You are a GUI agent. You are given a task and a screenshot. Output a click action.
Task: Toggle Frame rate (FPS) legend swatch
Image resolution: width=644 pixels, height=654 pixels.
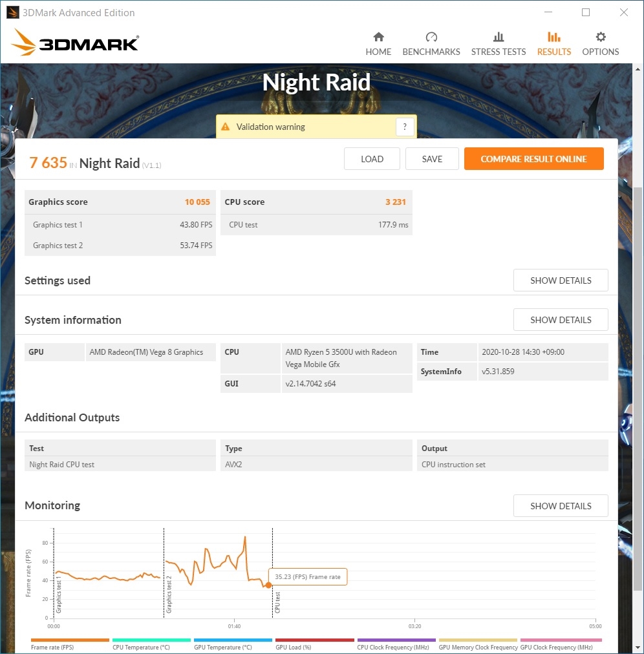(x=70, y=640)
